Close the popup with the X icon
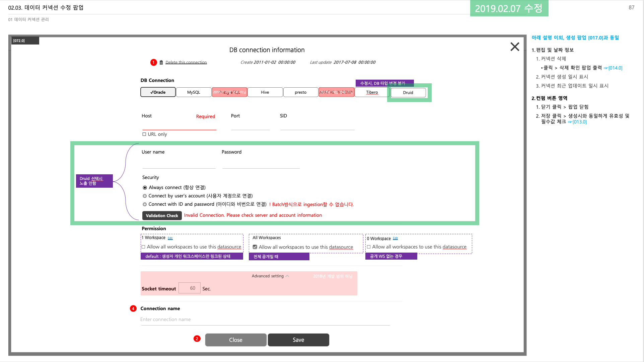The width and height of the screenshot is (644, 362). pos(514,47)
